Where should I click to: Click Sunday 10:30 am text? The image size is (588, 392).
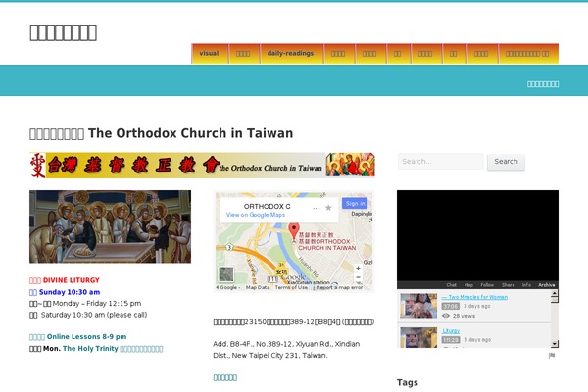pos(65,292)
